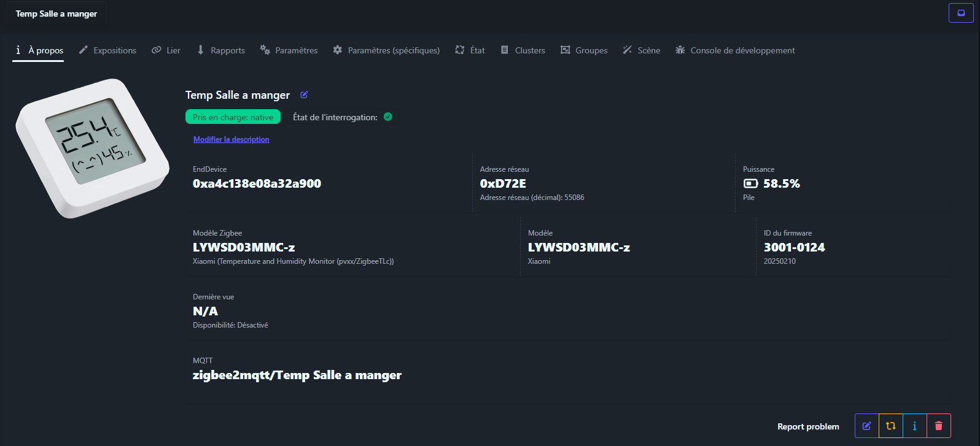980x446 pixels.
Task: Click the green interview status checkmark
Action: pyautogui.click(x=388, y=117)
